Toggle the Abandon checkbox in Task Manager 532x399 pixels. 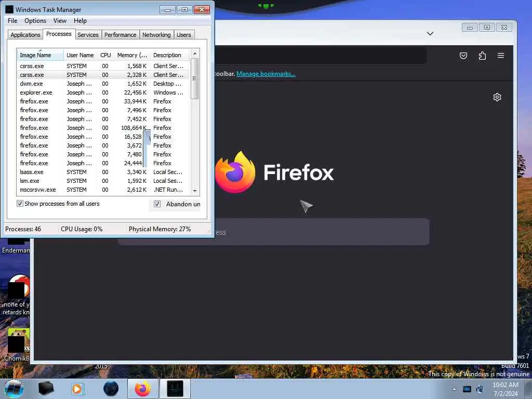157,204
